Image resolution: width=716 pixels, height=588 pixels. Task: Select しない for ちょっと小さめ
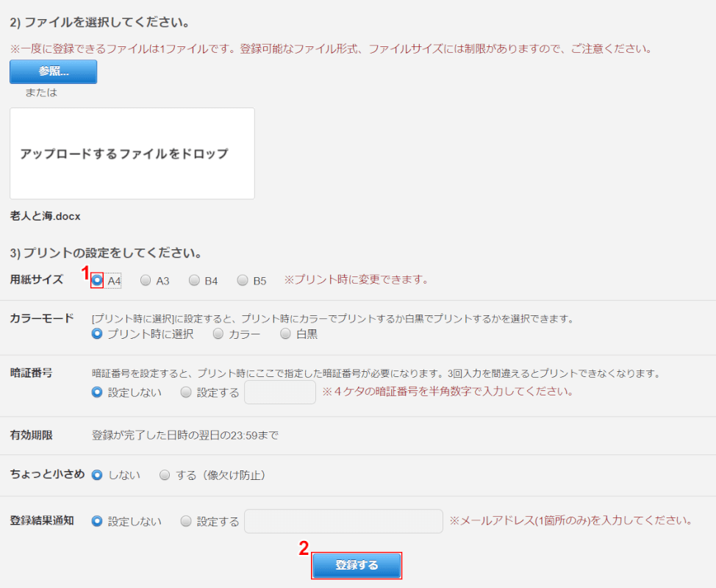(97, 475)
